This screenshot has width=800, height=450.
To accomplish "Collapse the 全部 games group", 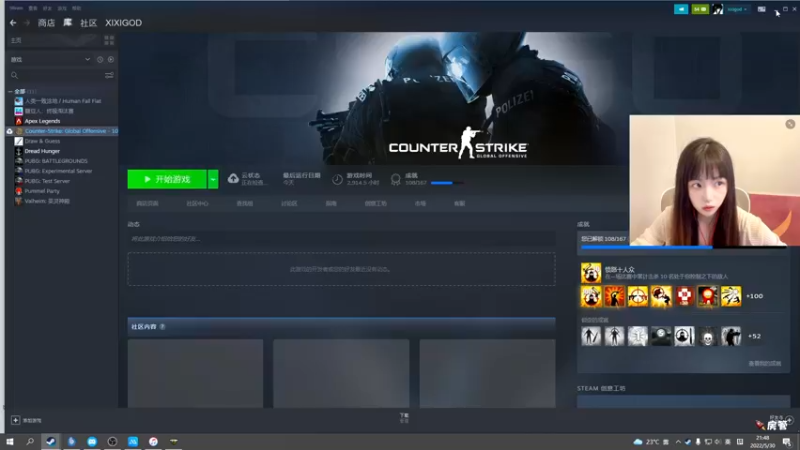I will [x=10, y=91].
